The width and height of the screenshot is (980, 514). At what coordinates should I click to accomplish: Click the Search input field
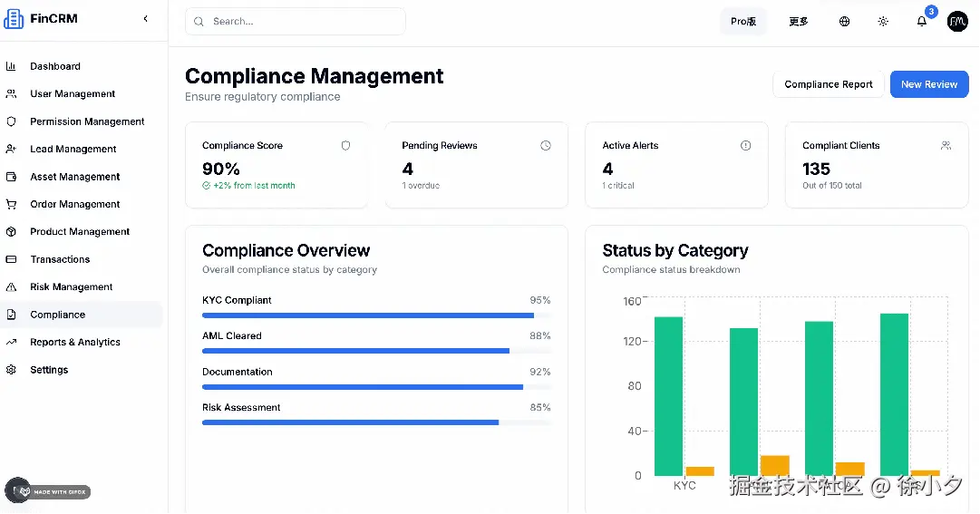click(x=295, y=21)
